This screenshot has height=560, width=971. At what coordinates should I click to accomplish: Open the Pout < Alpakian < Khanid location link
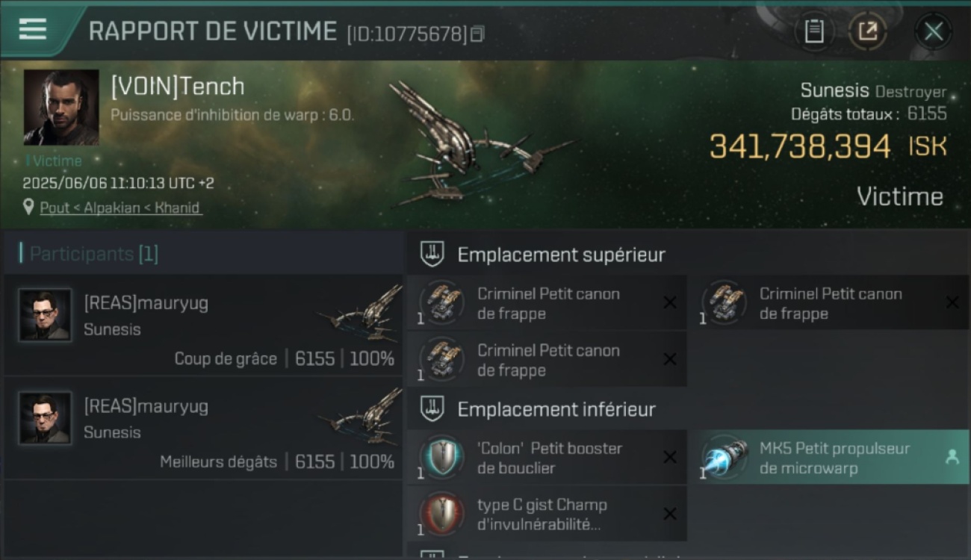pyautogui.click(x=120, y=208)
